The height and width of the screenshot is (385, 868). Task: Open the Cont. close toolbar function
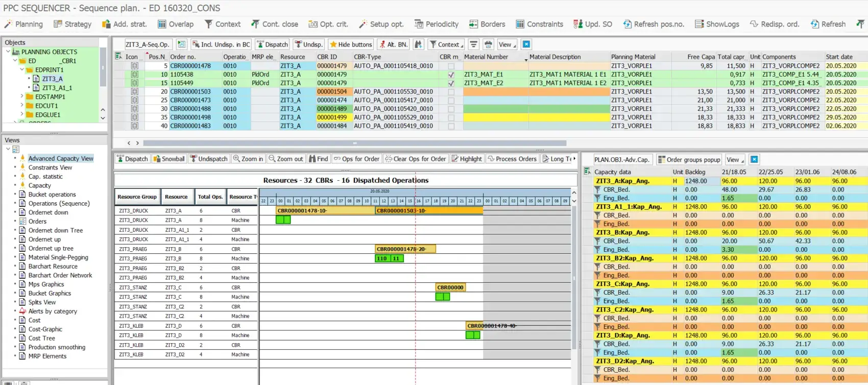coord(275,24)
